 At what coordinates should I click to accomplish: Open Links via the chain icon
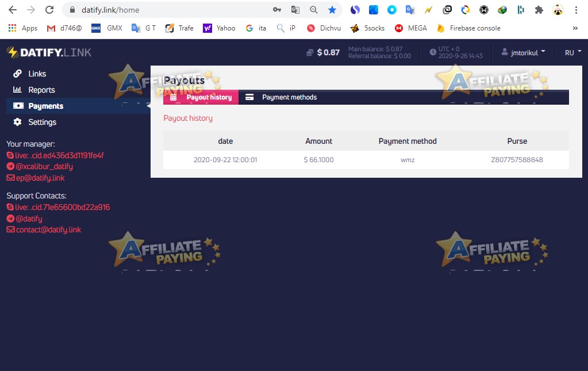17,74
